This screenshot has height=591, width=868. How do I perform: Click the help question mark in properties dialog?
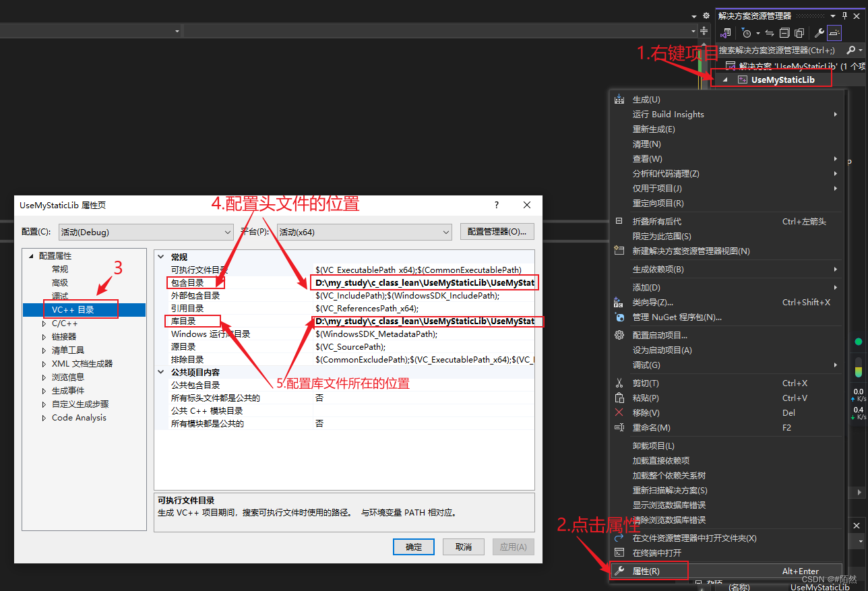click(497, 205)
